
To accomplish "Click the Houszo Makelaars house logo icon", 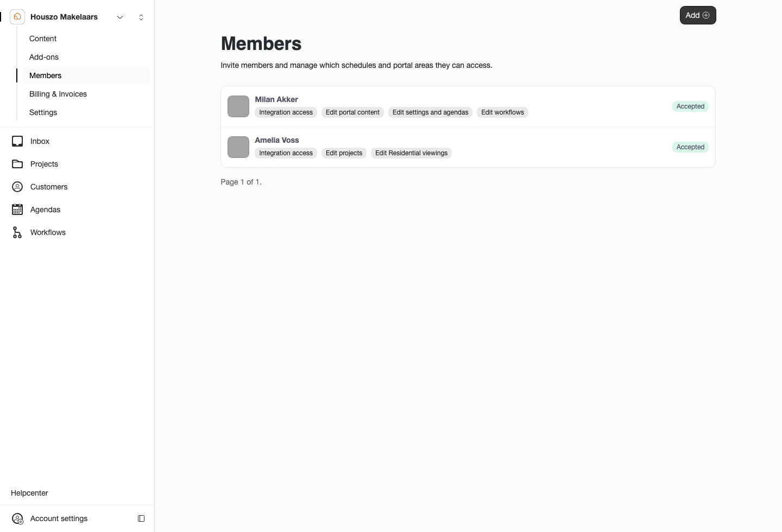I will [x=17, y=17].
